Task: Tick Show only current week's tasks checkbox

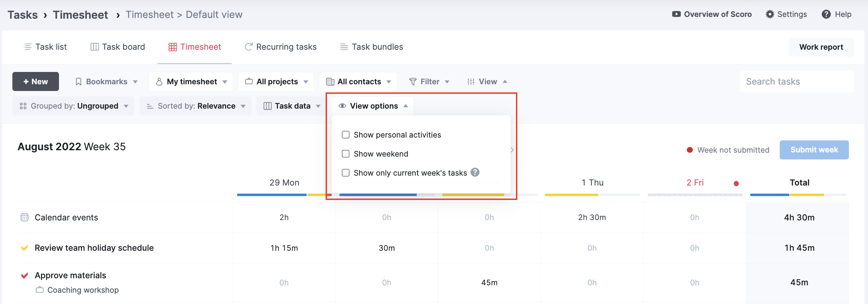Action: click(346, 173)
